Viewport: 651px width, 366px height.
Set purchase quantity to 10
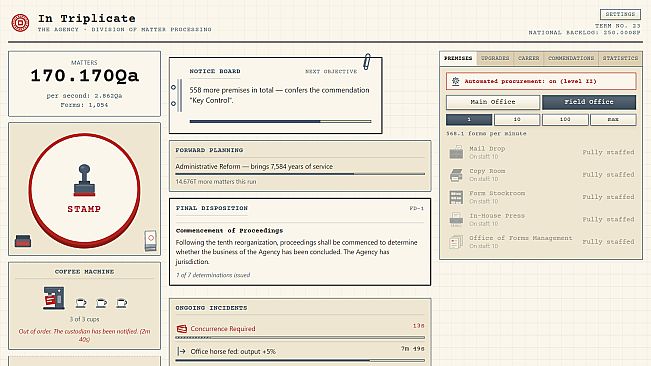tap(517, 120)
